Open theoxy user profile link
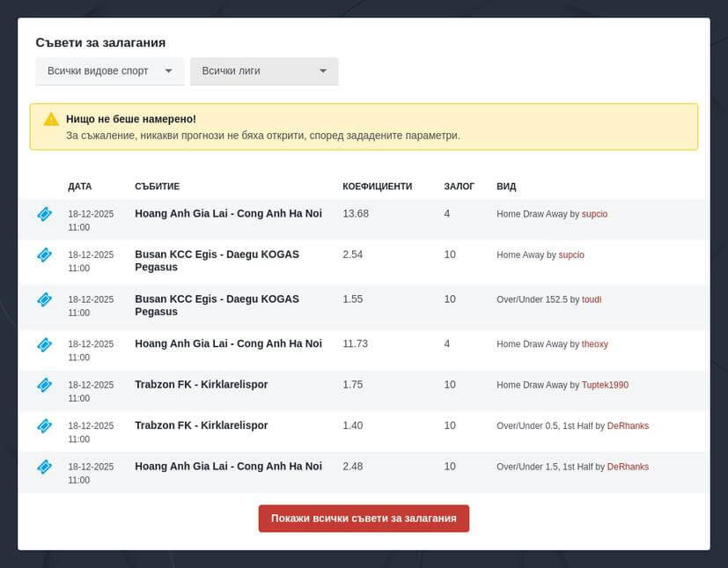 tap(594, 344)
